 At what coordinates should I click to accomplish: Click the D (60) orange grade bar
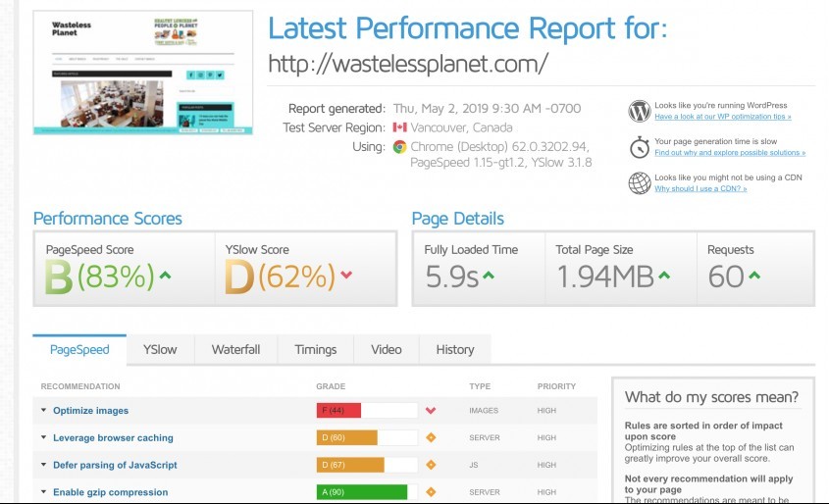click(x=347, y=437)
